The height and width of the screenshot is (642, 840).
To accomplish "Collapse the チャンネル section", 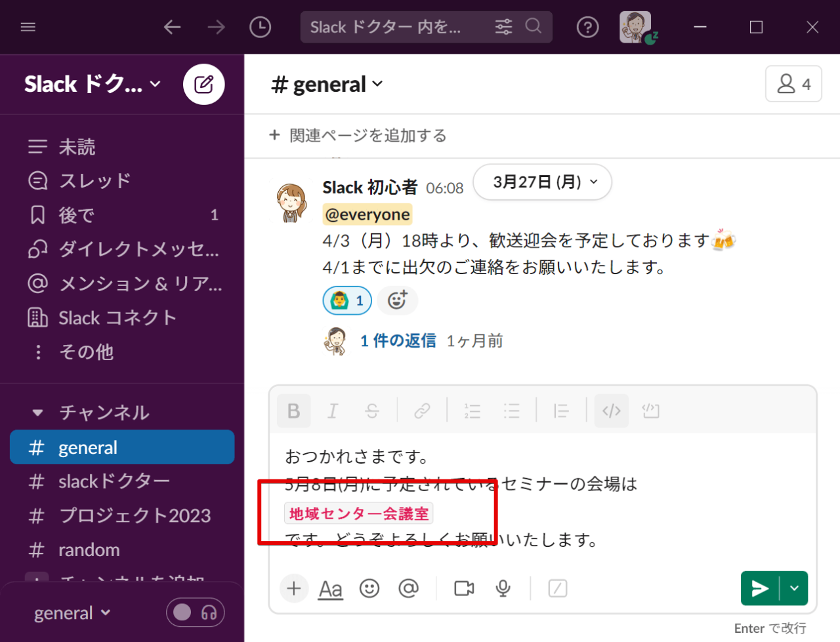I will tap(38, 412).
